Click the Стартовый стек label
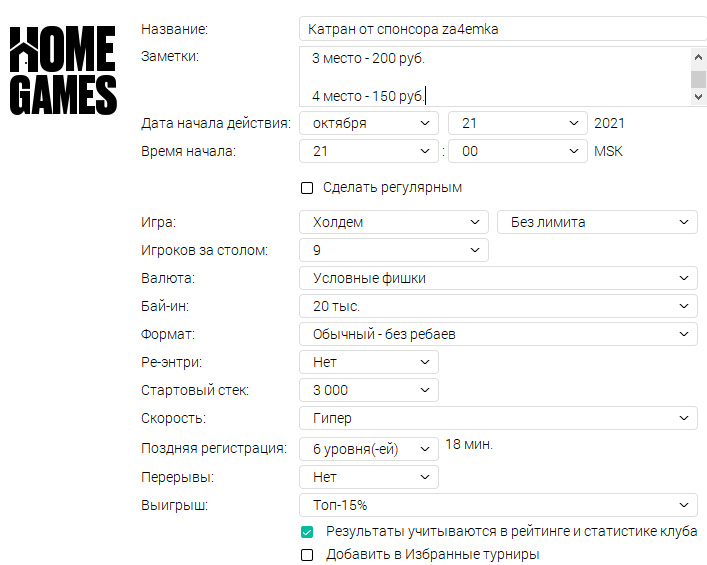The width and height of the screenshot is (707, 565). tap(195, 390)
